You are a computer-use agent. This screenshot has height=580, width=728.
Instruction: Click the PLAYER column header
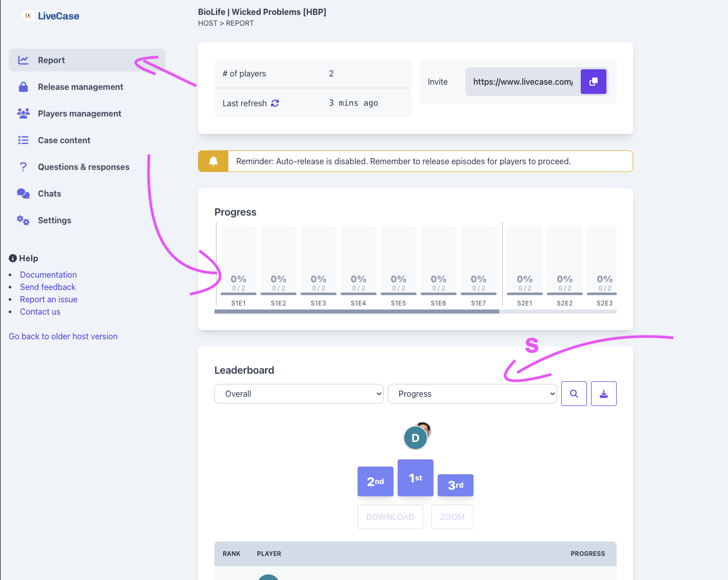coord(269,554)
